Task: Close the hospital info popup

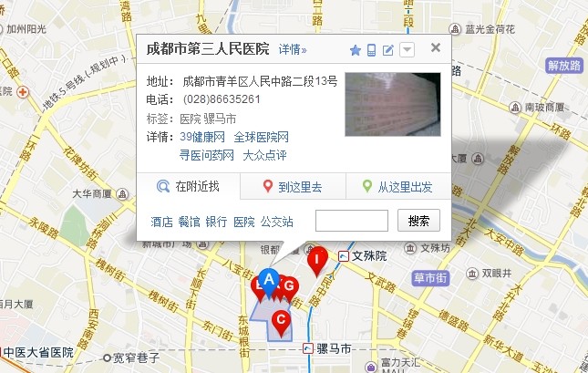Action: click(436, 47)
